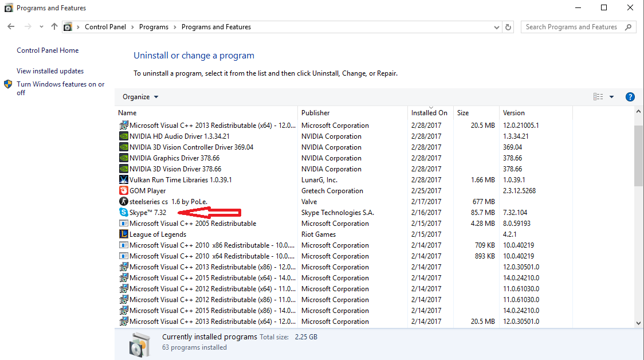
Task: Open the address bar history dropdown
Action: point(496,27)
